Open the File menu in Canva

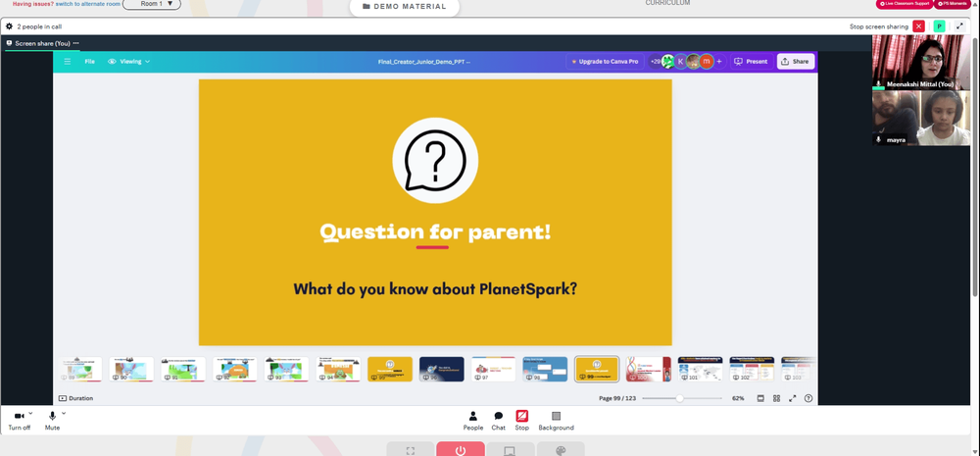(x=90, y=62)
